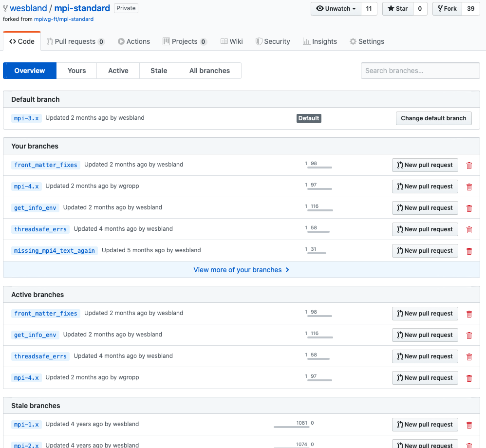Screen dimensions: 486x448
Task: Open the upstream mpiwg-ft/mpi-standard link
Action: pyautogui.click(x=64, y=19)
